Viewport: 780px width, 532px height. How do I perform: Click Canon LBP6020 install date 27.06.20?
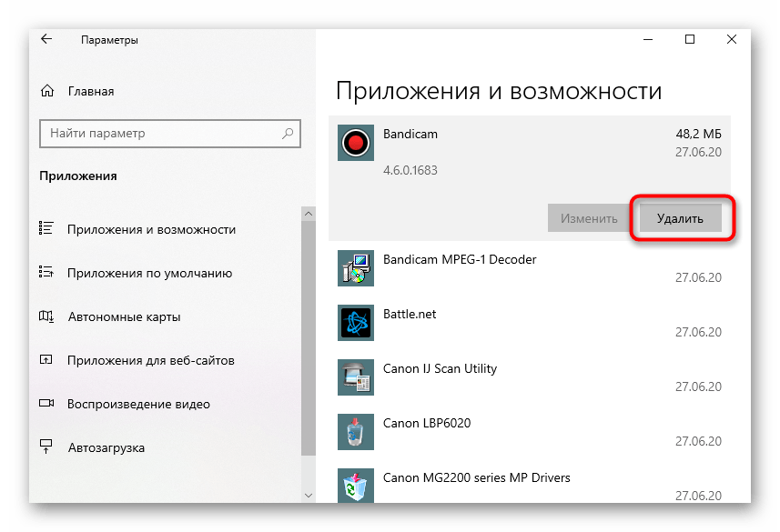[x=698, y=441]
